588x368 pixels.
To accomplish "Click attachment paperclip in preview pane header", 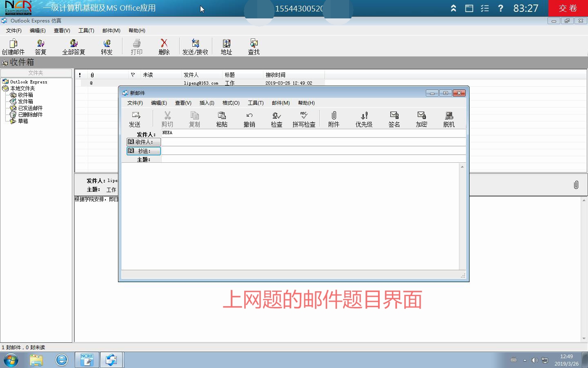I will point(576,185).
